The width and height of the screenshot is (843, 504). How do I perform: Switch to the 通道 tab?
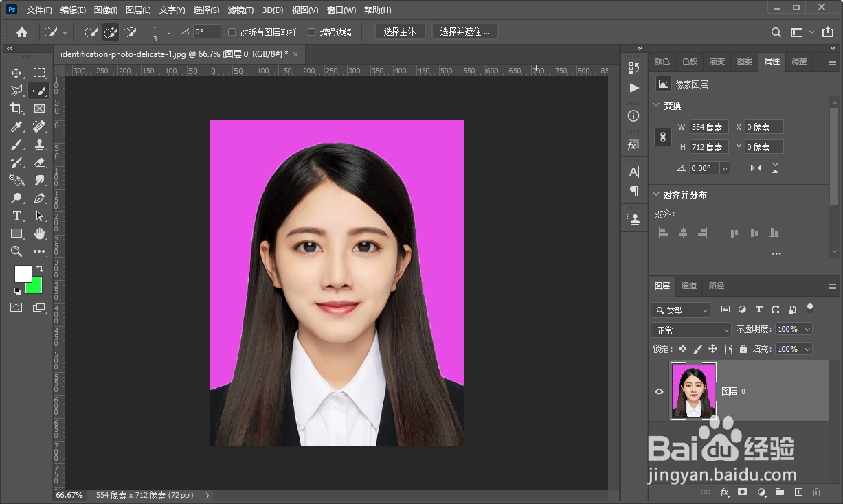pyautogui.click(x=689, y=286)
